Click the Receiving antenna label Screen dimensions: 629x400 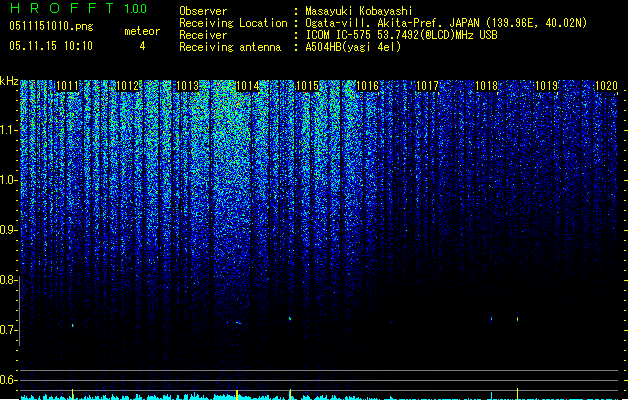(230, 47)
